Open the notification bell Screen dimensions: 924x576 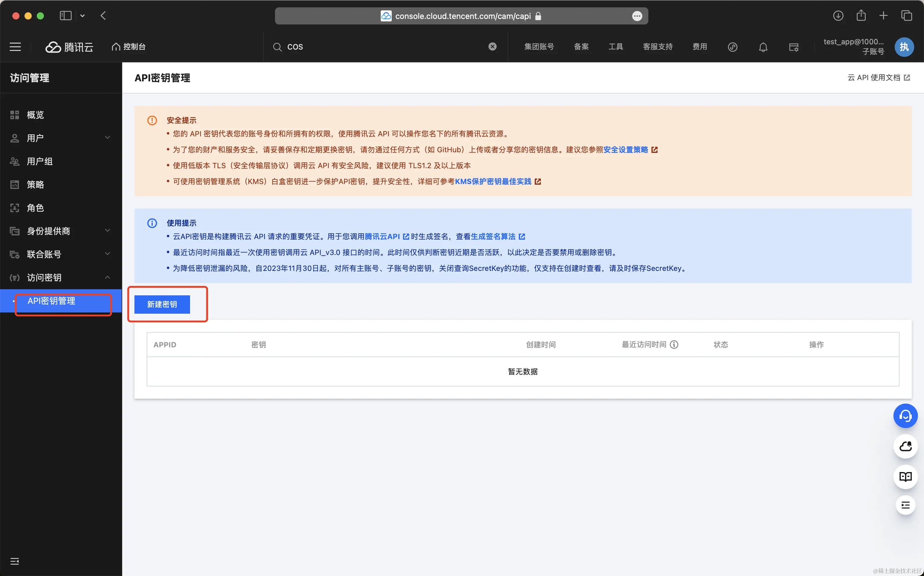763,47
